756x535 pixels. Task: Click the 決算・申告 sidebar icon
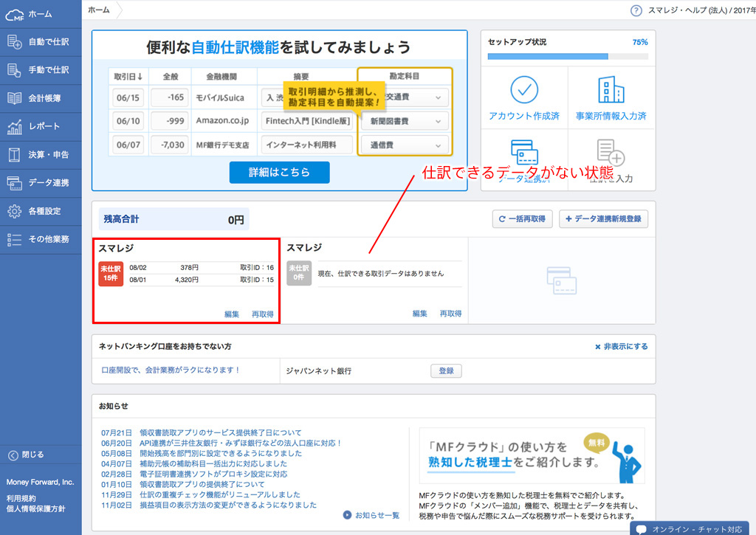[15, 155]
